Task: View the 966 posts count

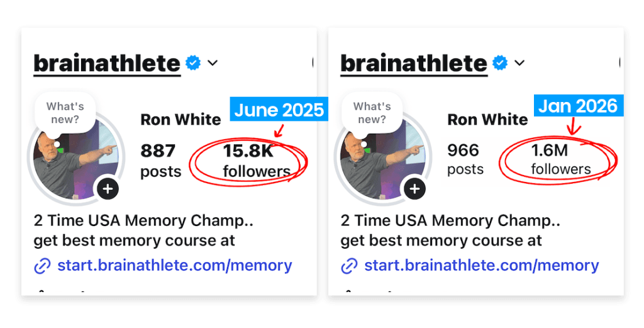Action: 465,159
